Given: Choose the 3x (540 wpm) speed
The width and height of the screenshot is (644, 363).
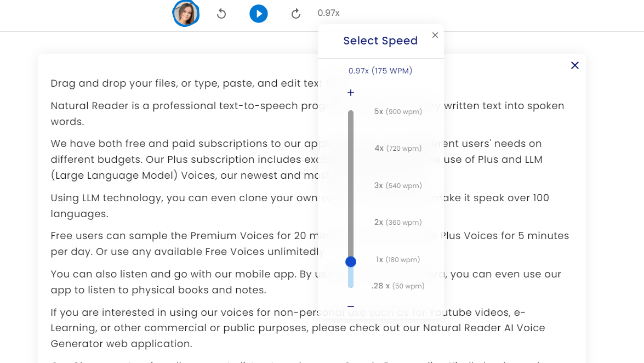Looking at the screenshot, I should 398,186.
